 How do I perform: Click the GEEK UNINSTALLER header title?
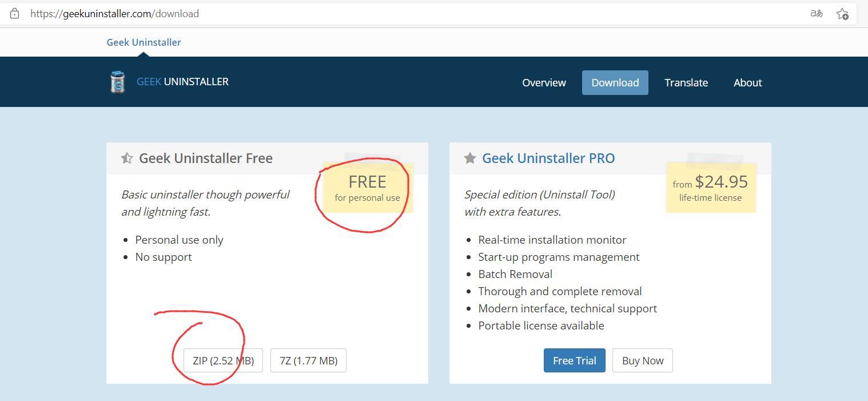(x=182, y=82)
